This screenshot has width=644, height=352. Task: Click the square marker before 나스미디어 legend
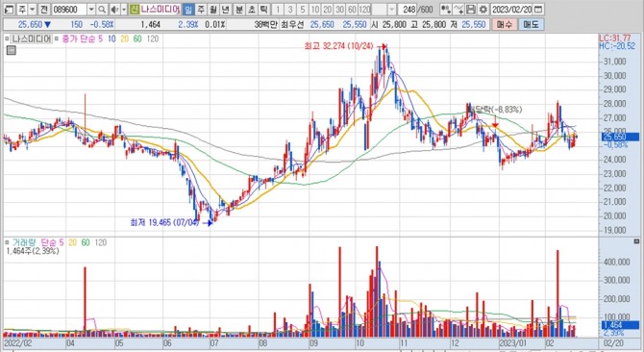pyautogui.click(x=7, y=39)
